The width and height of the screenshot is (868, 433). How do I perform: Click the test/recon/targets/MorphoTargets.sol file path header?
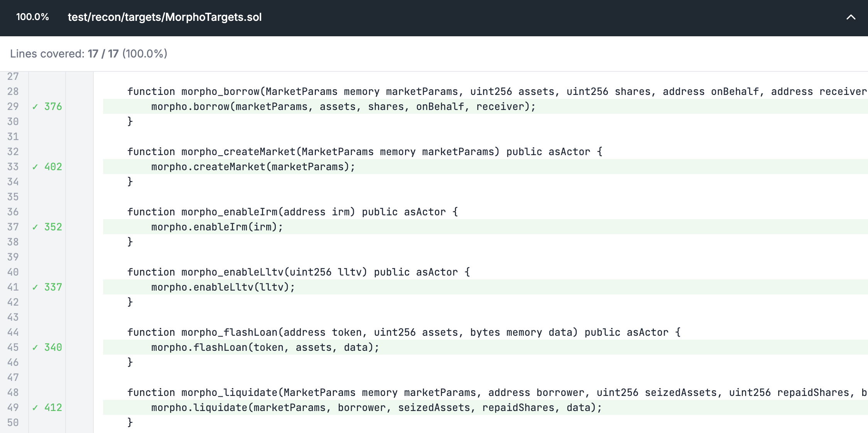(165, 17)
